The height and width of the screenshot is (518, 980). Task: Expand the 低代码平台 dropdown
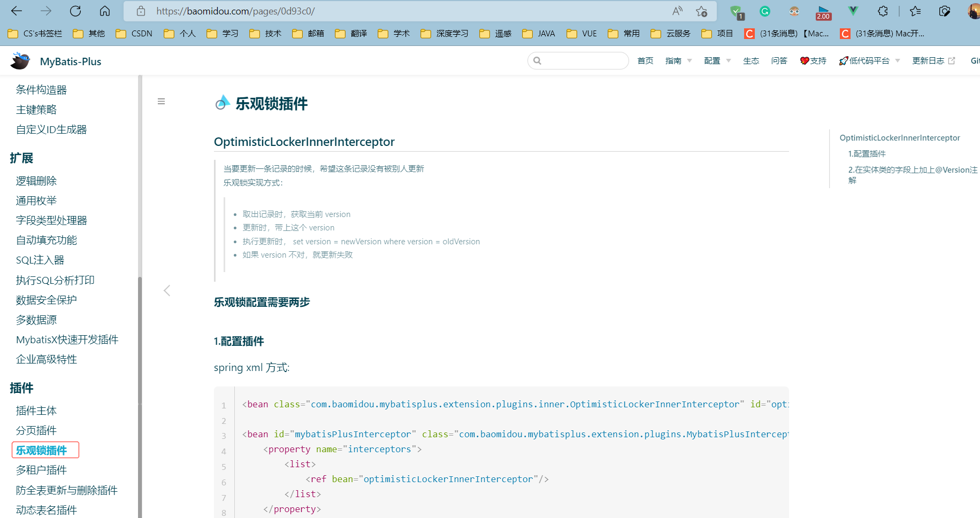[870, 61]
